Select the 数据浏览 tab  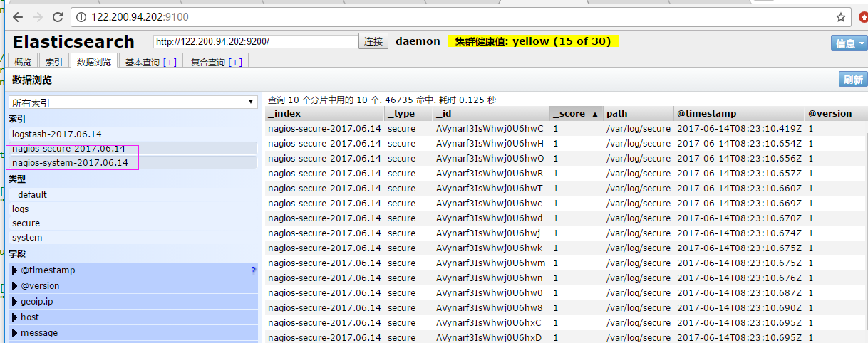[x=94, y=62]
